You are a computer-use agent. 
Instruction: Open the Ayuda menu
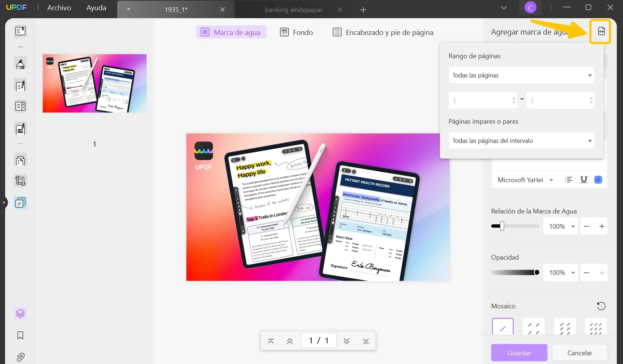(96, 8)
